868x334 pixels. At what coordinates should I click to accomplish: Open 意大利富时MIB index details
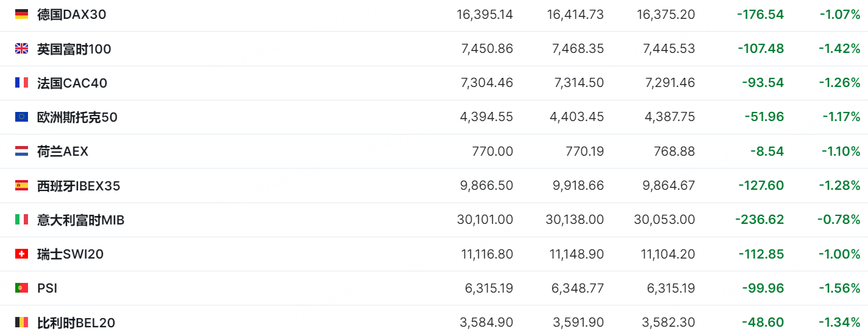coord(80,220)
